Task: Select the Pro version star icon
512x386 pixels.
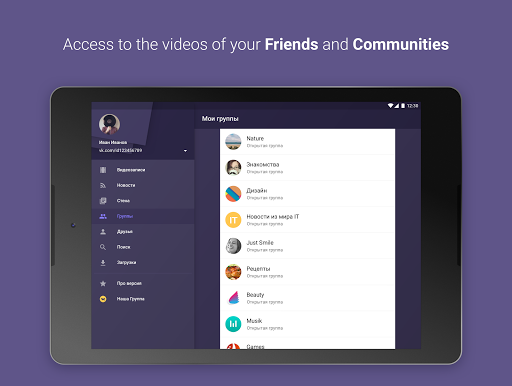Action: click(103, 283)
